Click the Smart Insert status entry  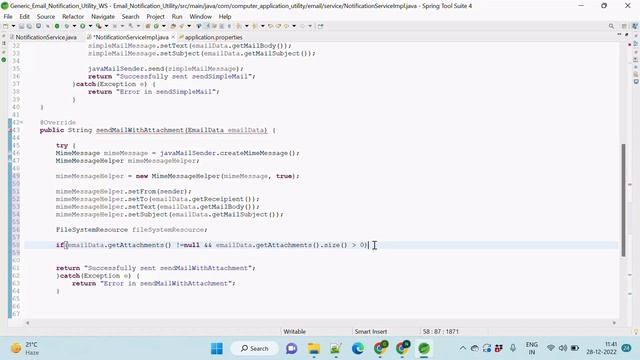coord(371,331)
